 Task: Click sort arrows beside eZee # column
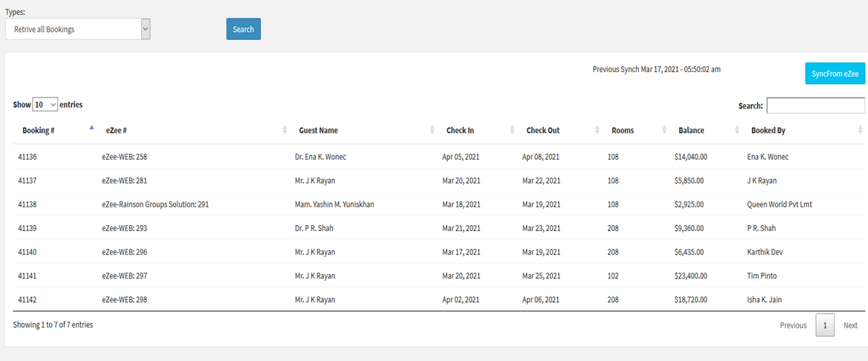click(285, 130)
